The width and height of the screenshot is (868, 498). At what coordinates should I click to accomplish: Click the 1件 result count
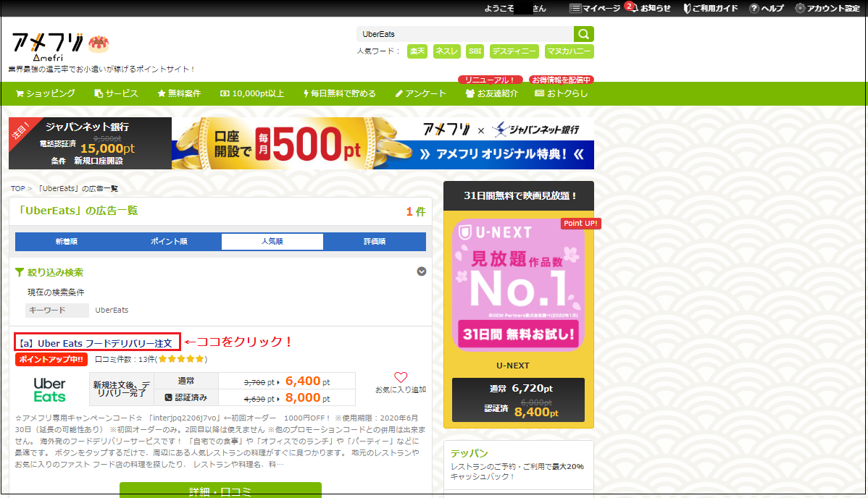point(416,211)
